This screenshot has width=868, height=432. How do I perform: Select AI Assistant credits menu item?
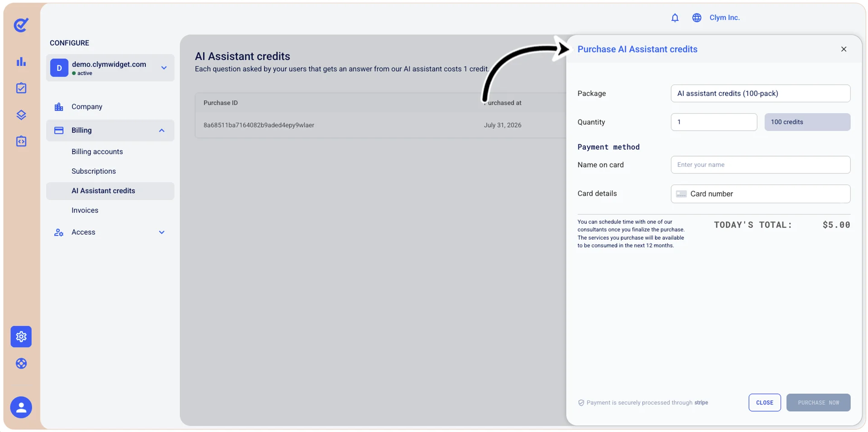110,191
